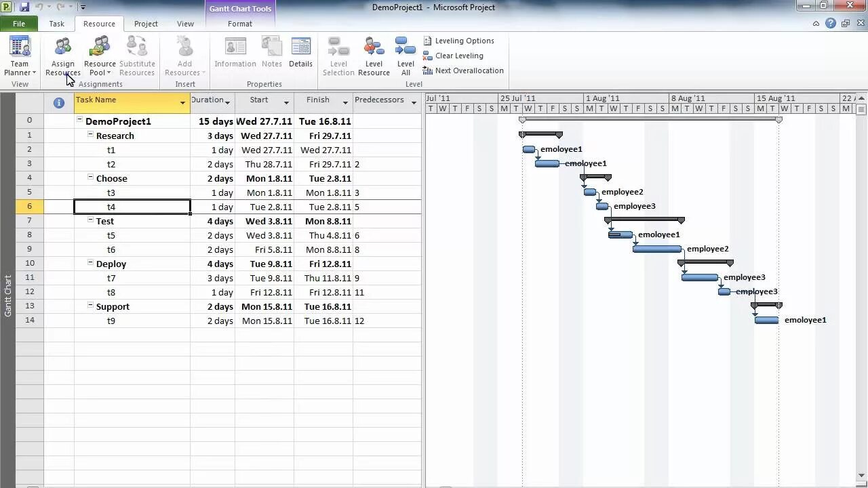Switch to the Format ribbon tab
Viewport: 868px width, 488px height.
[x=239, y=23]
